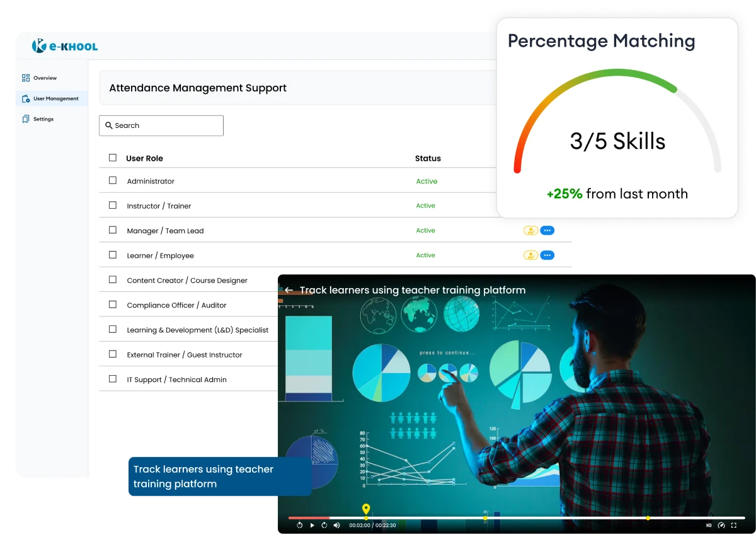The height and width of the screenshot is (534, 756).
Task: Click the rewind icon in the video player
Action: click(299, 525)
